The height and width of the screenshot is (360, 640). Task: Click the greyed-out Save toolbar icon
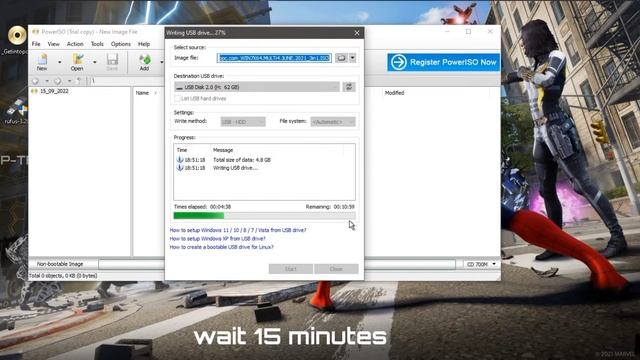point(112,62)
